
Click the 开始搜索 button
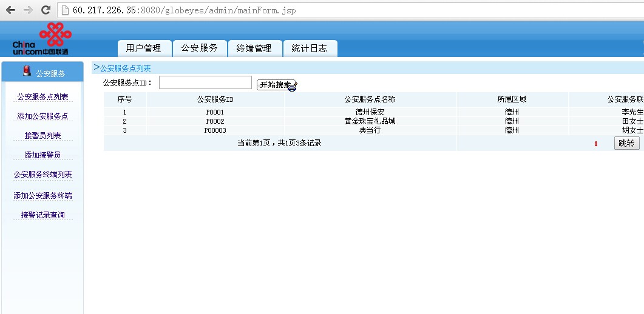[x=276, y=85]
